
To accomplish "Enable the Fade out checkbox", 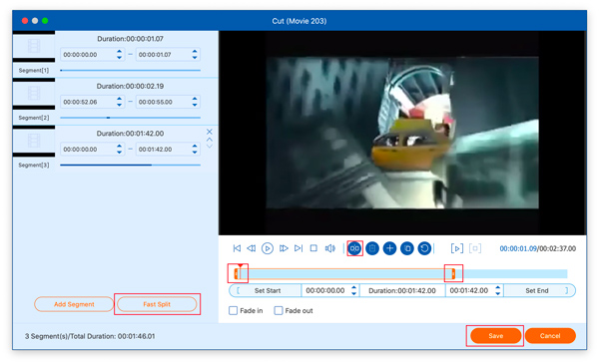I will tap(279, 310).
